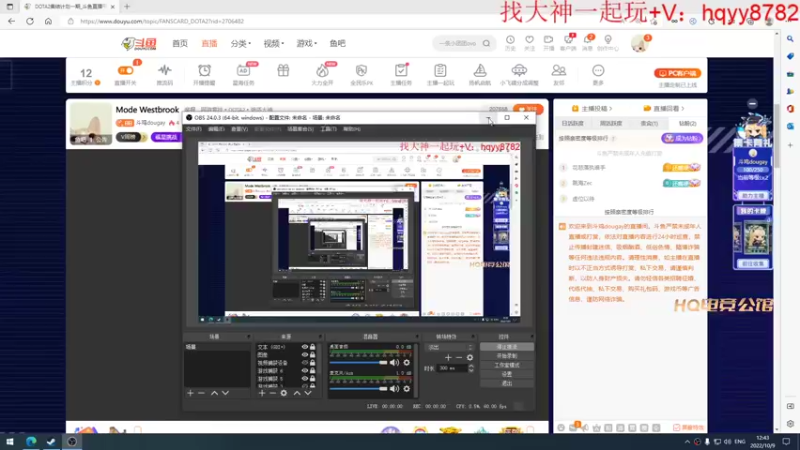
Task: Open the 工具(T) menu in OBS
Action: (x=329, y=130)
